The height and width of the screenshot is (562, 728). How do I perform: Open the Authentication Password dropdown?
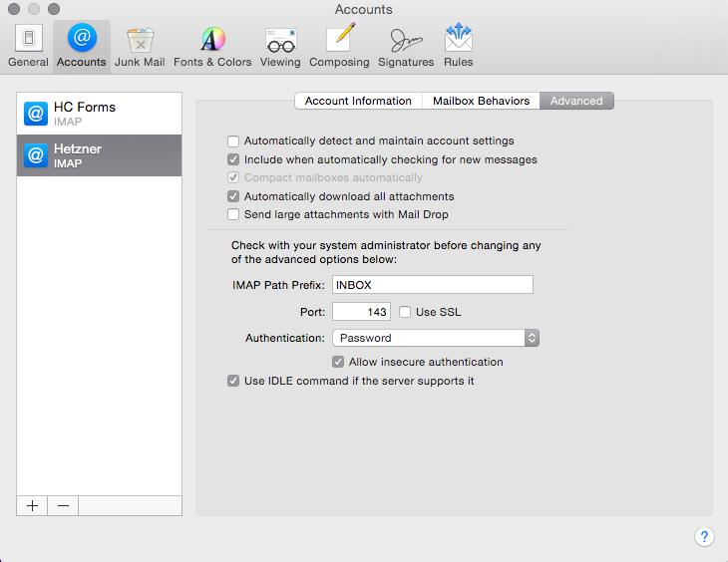[x=436, y=338]
